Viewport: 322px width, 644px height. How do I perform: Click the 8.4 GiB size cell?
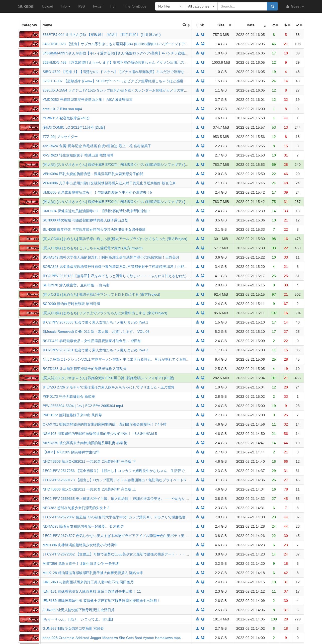[x=221, y=359]
